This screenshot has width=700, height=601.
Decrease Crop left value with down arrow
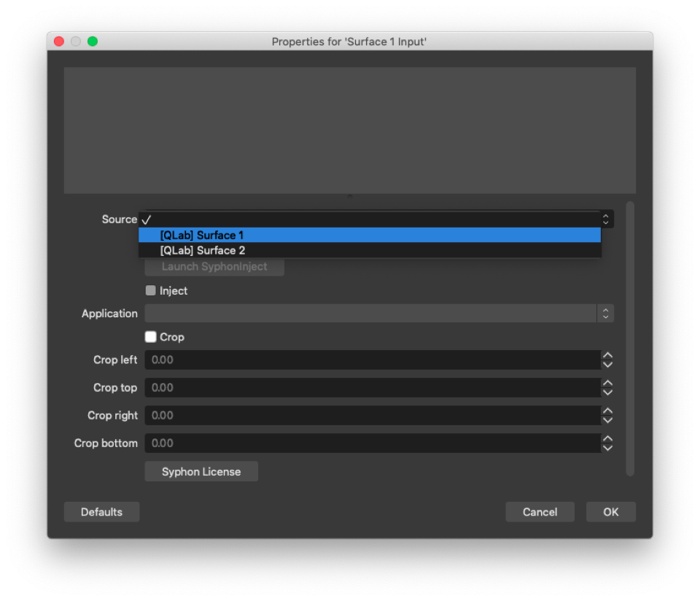pyautogui.click(x=607, y=365)
